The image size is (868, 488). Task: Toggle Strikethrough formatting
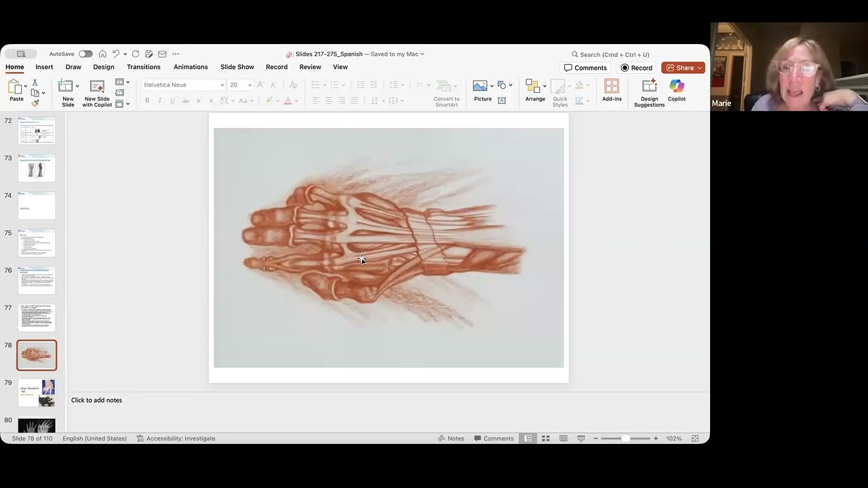click(185, 100)
